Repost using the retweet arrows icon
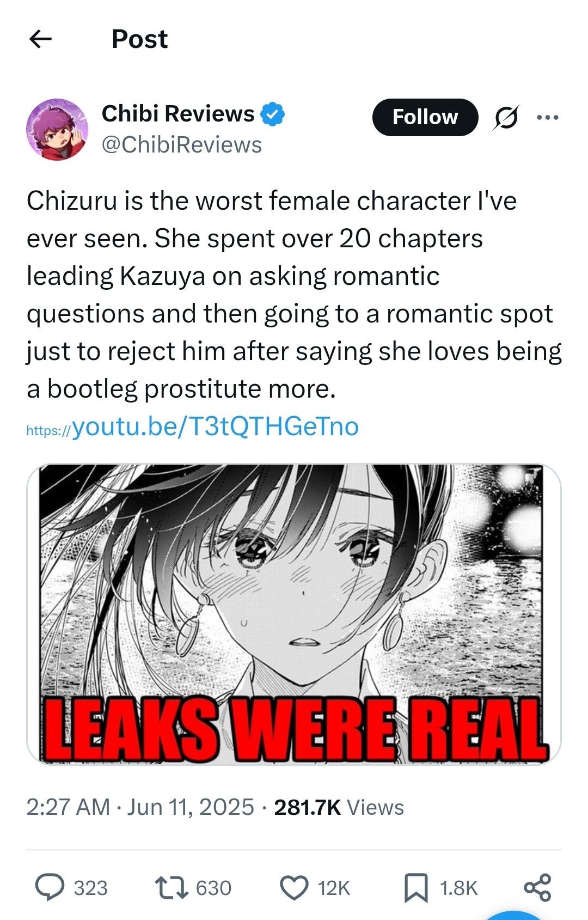This screenshot has height=920, width=588. pyautogui.click(x=171, y=887)
